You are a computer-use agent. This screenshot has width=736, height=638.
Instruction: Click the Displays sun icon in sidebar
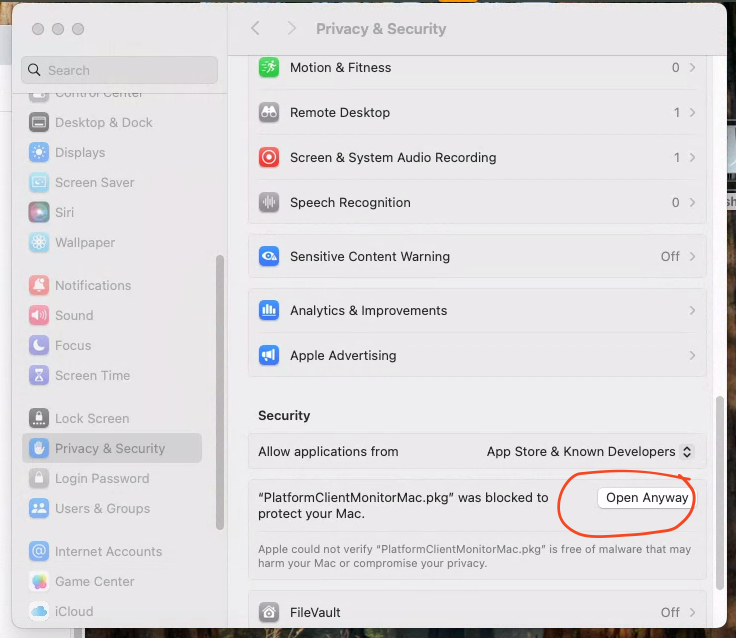[39, 153]
